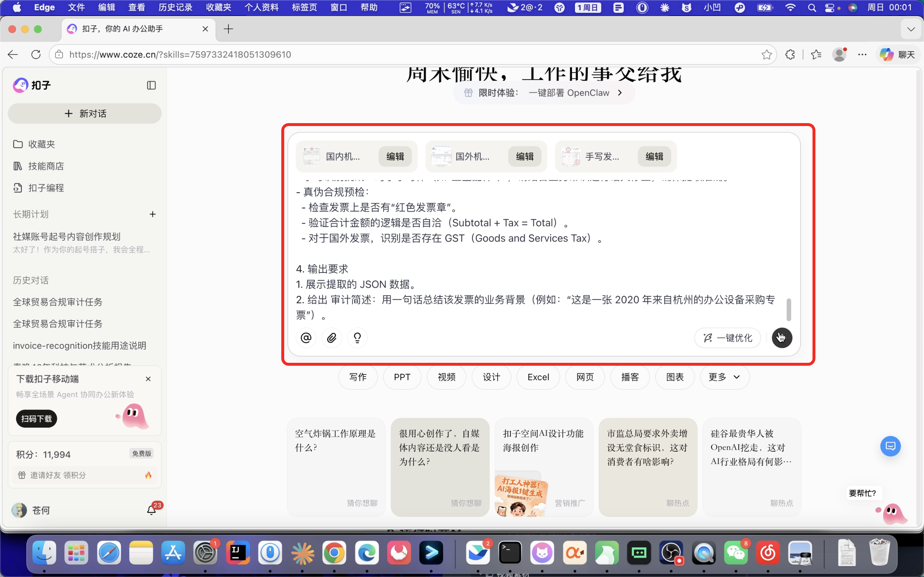Image resolution: width=924 pixels, height=577 pixels.
Task: Attach a file with the paperclip icon
Action: [332, 338]
